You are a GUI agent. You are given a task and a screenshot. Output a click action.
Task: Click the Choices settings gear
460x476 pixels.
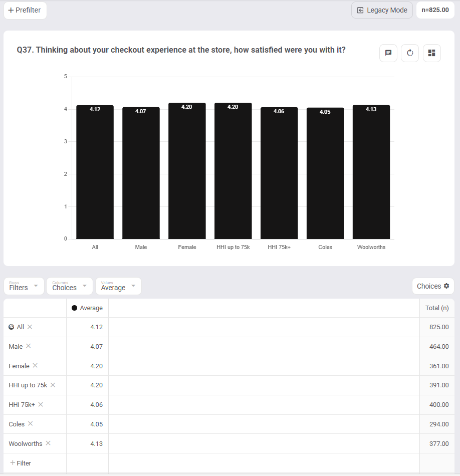pos(446,286)
